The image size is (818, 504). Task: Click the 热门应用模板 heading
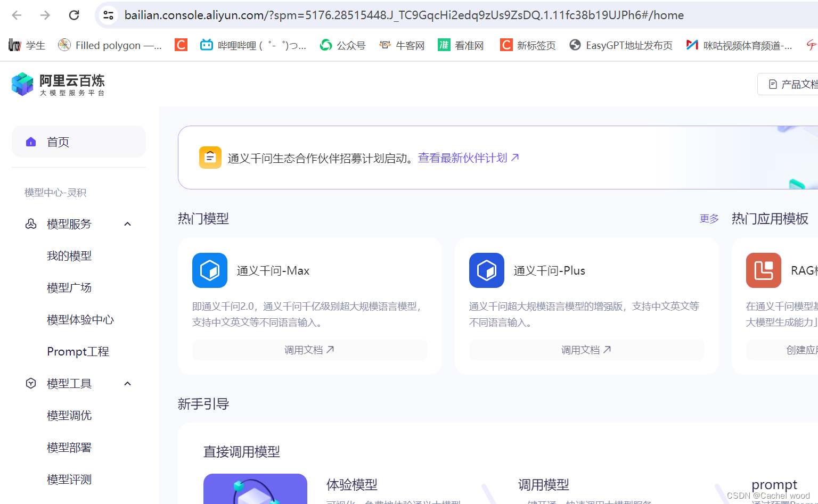pos(770,219)
